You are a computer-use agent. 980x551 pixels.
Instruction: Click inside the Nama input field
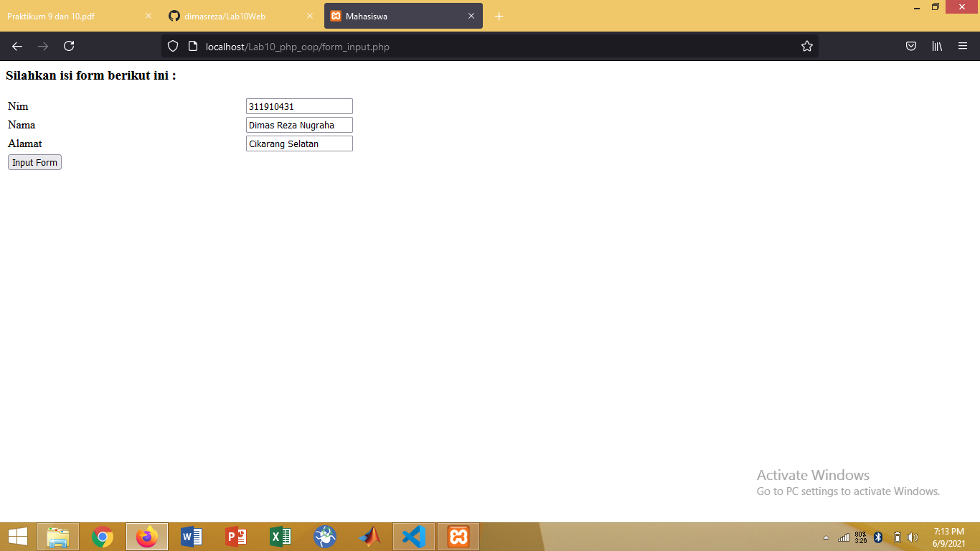[x=298, y=124]
